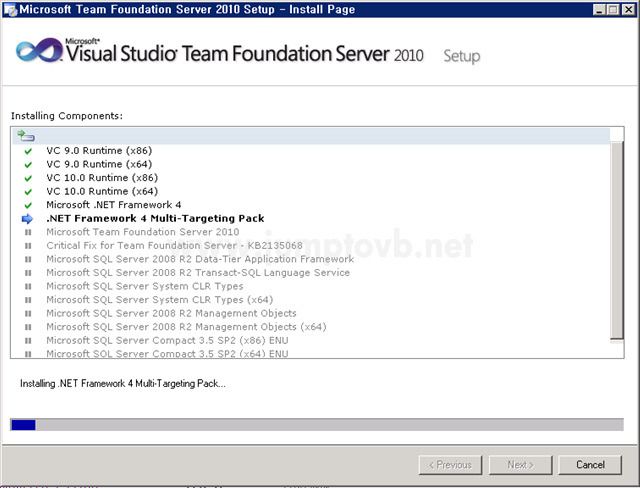Click the checkmark next to VC 9.0 Runtime (x86)
640x488 pixels.
[x=28, y=151]
